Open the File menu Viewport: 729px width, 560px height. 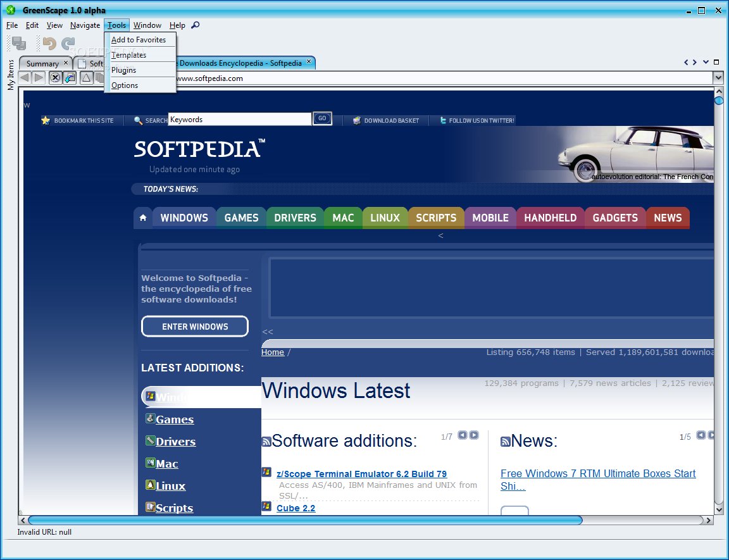pos(12,25)
